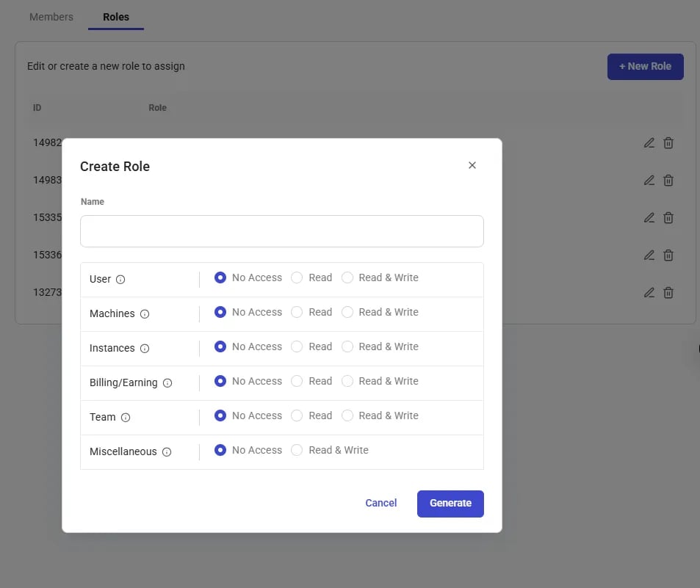Click the Generate button
The width and height of the screenshot is (700, 588).
pyautogui.click(x=450, y=504)
